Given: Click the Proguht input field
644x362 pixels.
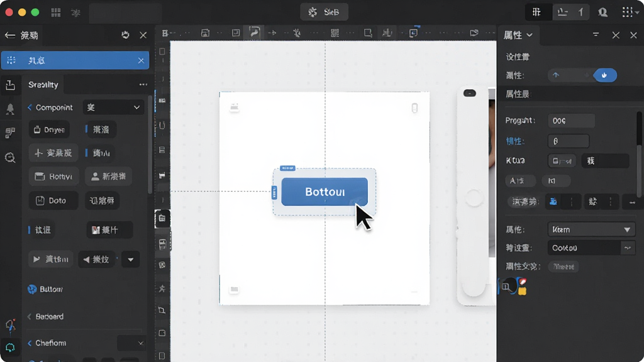Looking at the screenshot, I should (x=571, y=121).
